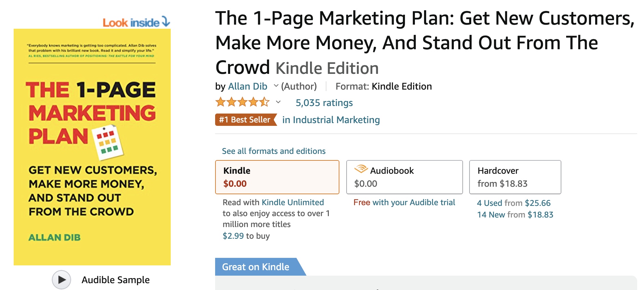
Task: Expand the ratings breakdown chevron
Action: [278, 102]
